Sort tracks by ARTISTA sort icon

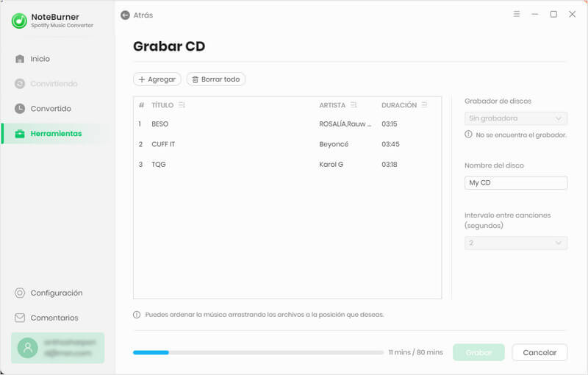click(x=354, y=105)
